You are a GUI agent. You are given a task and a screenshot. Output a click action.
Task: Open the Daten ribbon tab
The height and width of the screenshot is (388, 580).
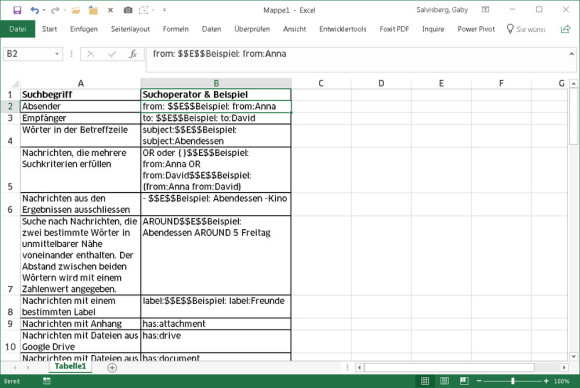211,29
